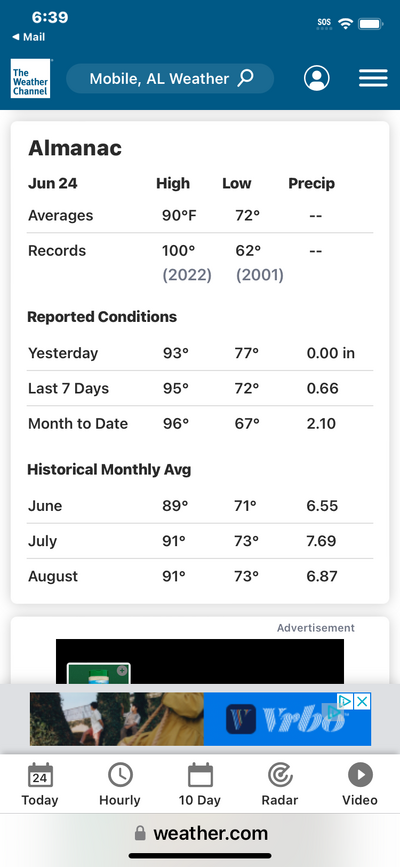The width and height of the screenshot is (400, 867).
Task: Open the hamburger menu
Action: [373, 79]
